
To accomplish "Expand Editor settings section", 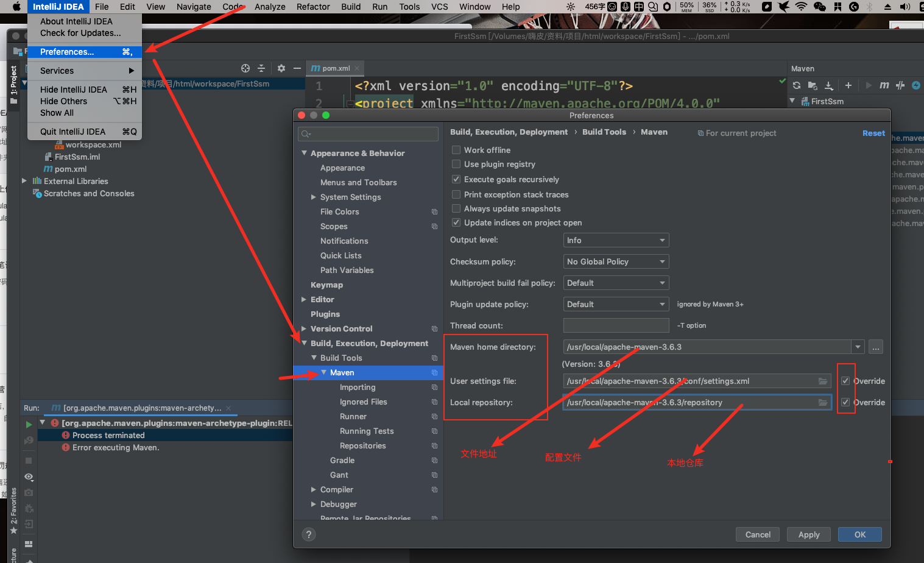I will click(x=304, y=299).
